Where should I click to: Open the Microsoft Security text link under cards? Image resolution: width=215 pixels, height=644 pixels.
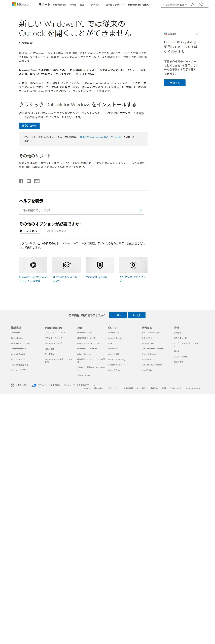[x=96, y=277]
